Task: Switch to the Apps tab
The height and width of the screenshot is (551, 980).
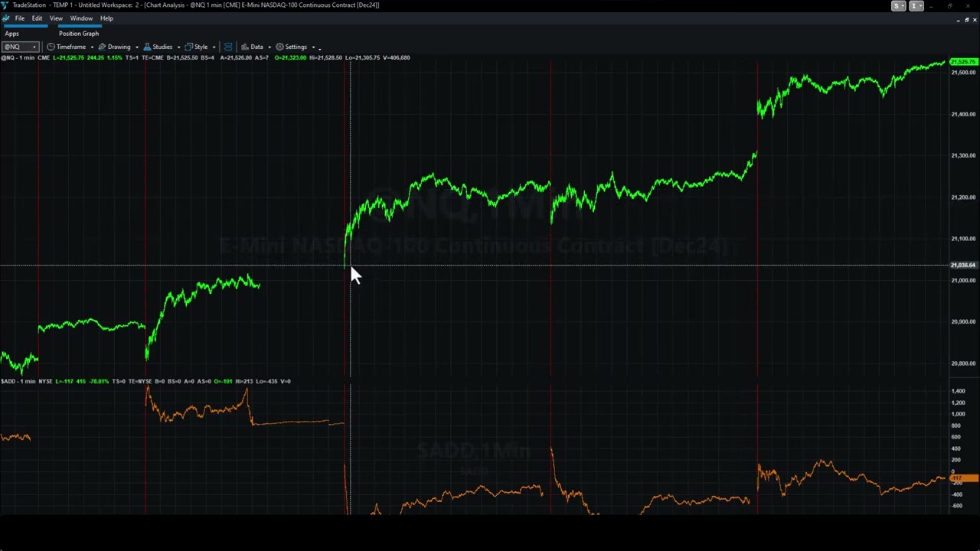Action: tap(11, 34)
